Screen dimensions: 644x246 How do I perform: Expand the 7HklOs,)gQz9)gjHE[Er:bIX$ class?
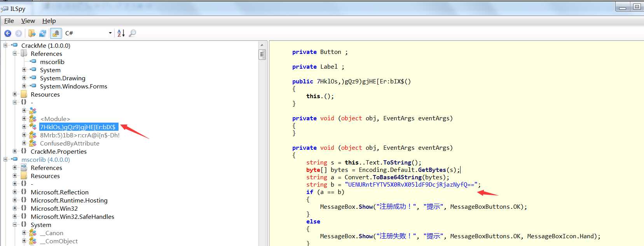[24, 127]
